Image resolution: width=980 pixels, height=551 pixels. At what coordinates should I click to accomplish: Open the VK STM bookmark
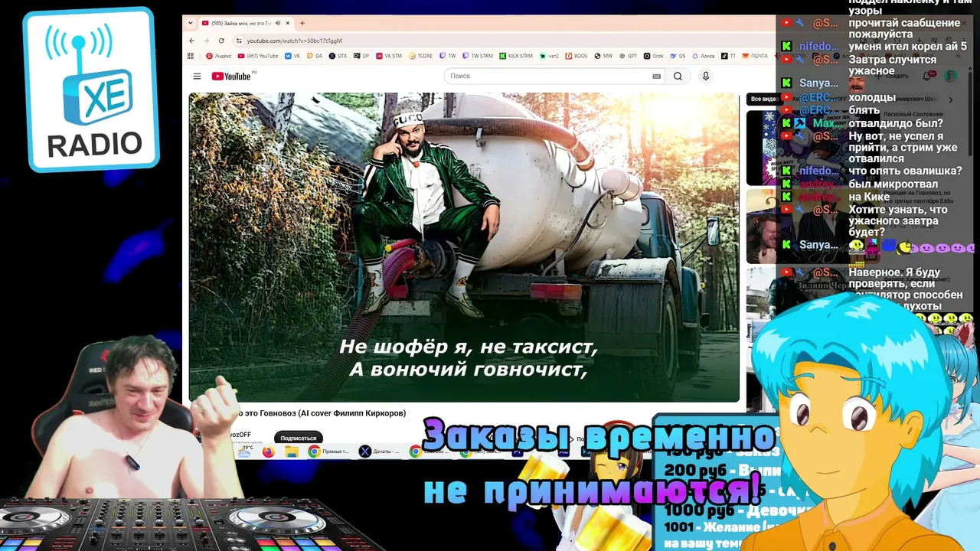[x=388, y=56]
